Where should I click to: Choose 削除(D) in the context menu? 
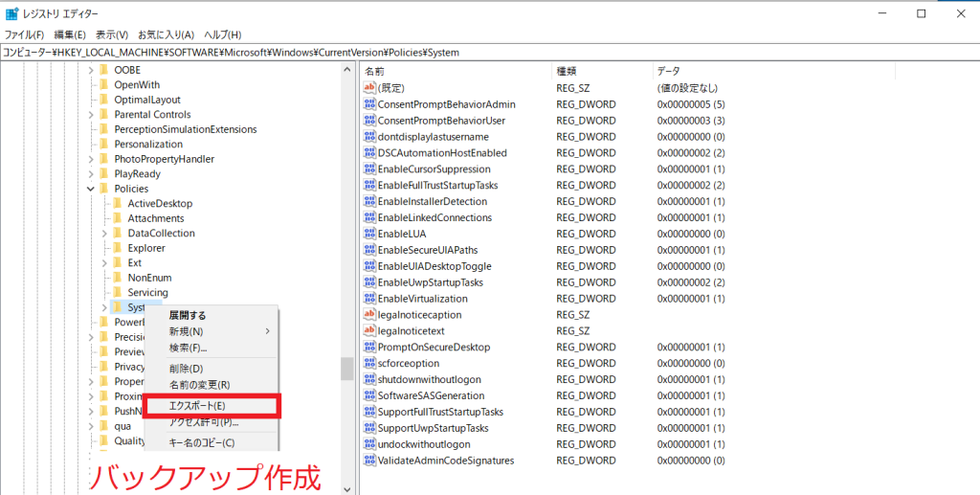click(212, 369)
